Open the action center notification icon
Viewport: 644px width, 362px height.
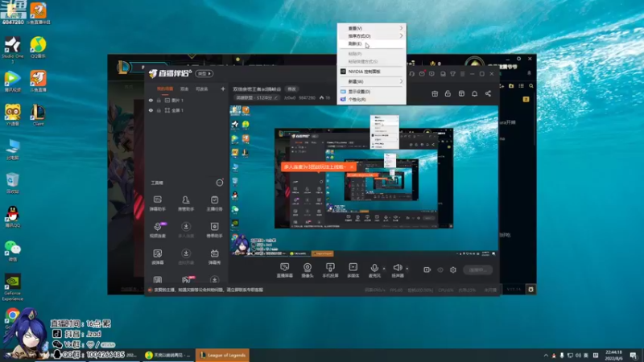634,356
